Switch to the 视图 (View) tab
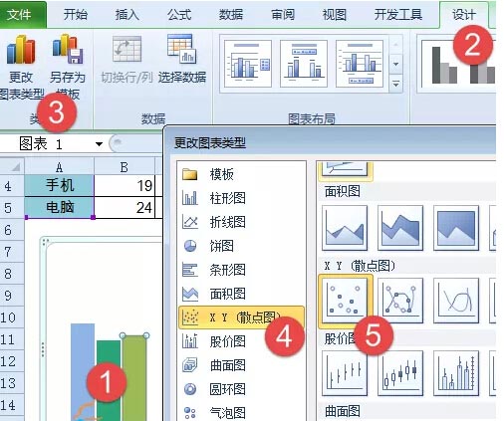Viewport: 504px width, 421px height. click(x=335, y=15)
